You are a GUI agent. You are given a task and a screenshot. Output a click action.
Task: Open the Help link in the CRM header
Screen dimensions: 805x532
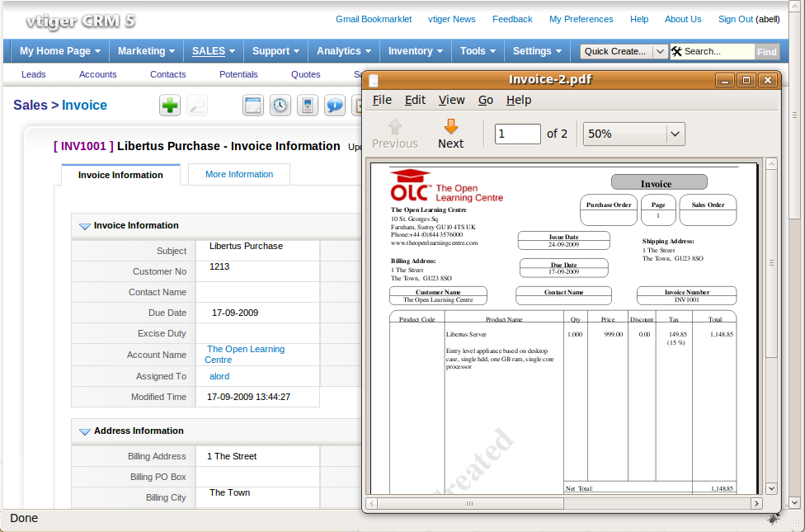pyautogui.click(x=639, y=19)
